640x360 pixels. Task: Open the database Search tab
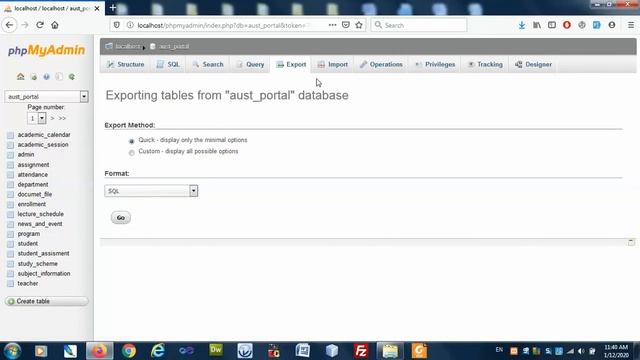click(208, 64)
